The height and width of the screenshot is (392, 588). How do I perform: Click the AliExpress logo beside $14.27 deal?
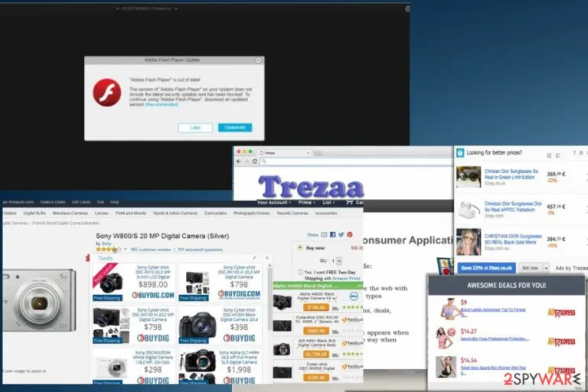pos(561,341)
